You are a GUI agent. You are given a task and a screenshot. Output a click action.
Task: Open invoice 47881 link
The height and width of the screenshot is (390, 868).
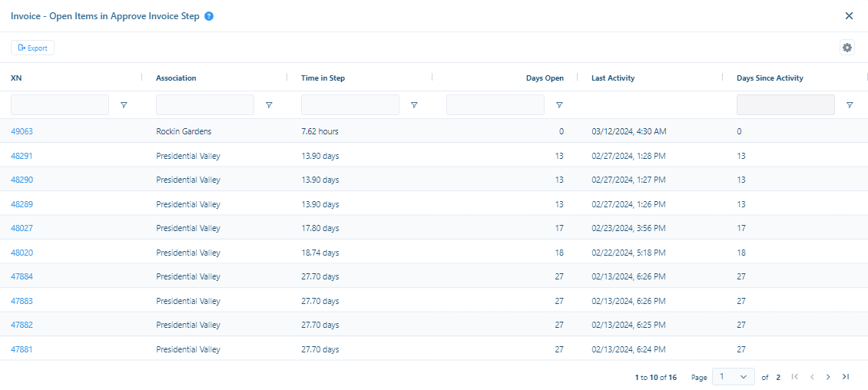click(x=22, y=349)
